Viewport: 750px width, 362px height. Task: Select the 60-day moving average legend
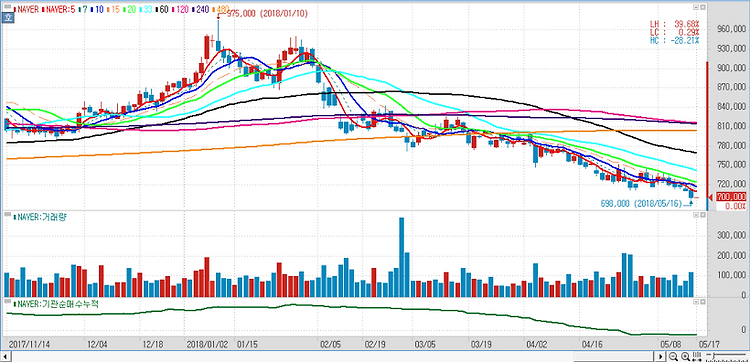pos(162,10)
